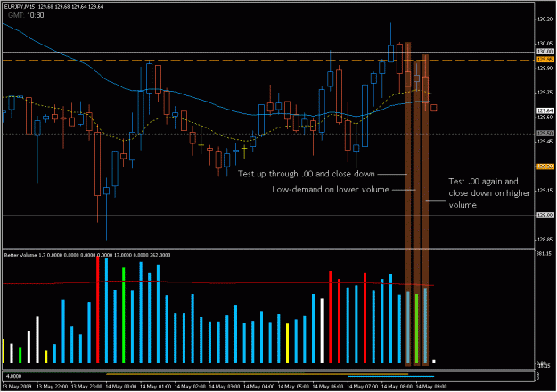Click the 381.15 volume scale label
The image size is (557, 392).
[x=544, y=254]
